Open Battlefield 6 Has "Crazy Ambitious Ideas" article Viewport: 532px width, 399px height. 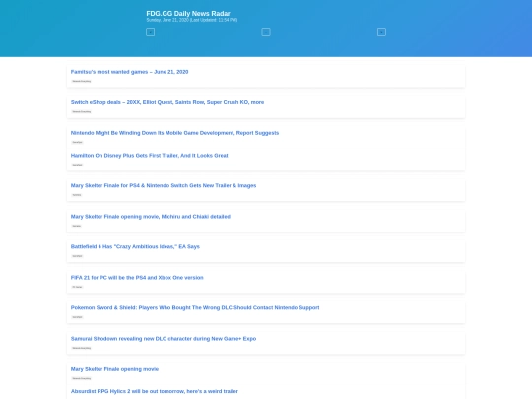point(135,246)
